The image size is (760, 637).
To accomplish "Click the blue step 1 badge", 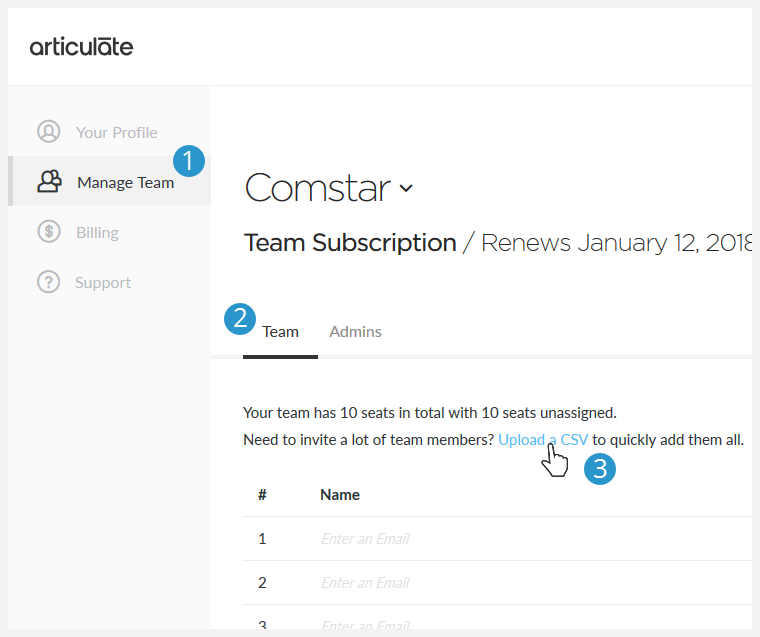I will point(189,161).
